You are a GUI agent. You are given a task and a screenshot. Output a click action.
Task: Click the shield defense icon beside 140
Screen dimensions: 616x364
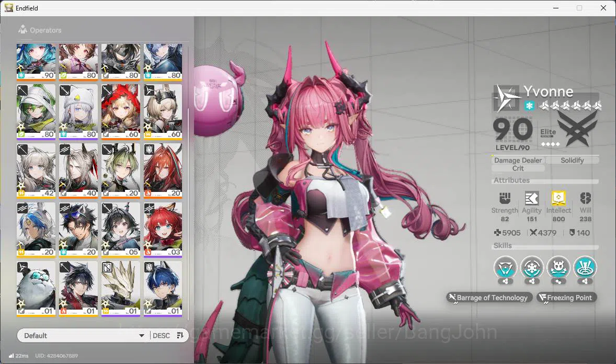pyautogui.click(x=572, y=233)
